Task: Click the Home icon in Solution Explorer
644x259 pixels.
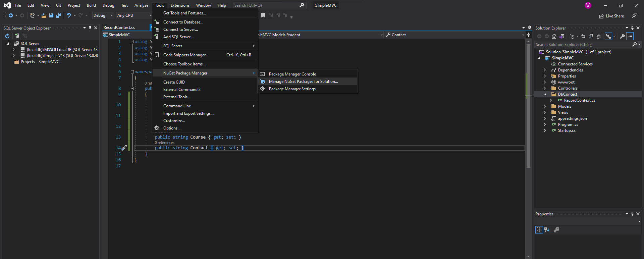Action: click(x=554, y=36)
